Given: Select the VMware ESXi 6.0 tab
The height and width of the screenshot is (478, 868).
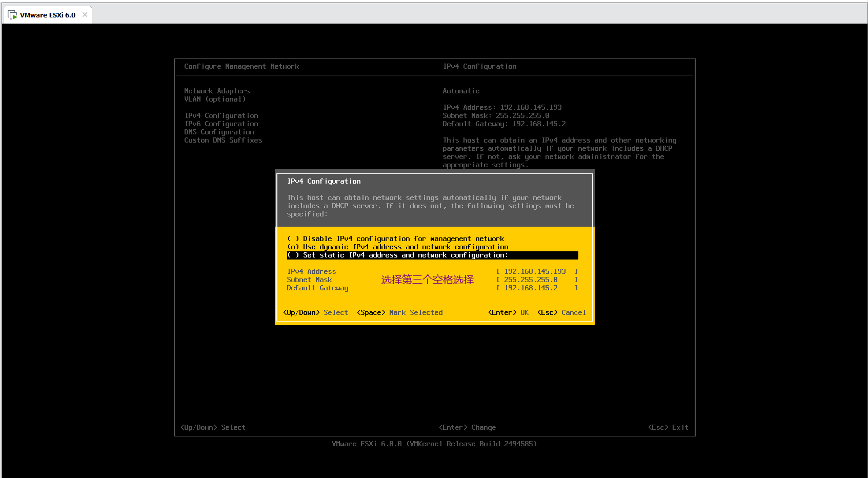Looking at the screenshot, I should pyautogui.click(x=48, y=15).
